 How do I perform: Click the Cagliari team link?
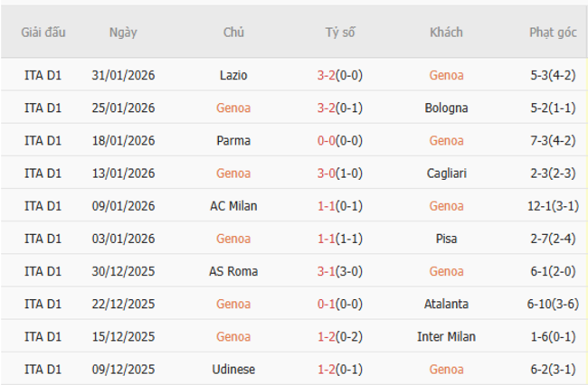(x=446, y=174)
